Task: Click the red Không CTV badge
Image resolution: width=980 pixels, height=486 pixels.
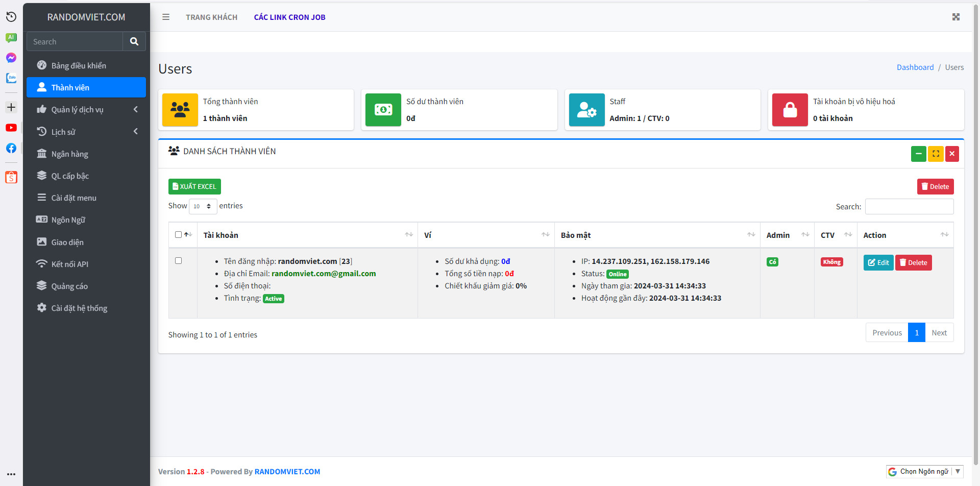Action: 831,262
